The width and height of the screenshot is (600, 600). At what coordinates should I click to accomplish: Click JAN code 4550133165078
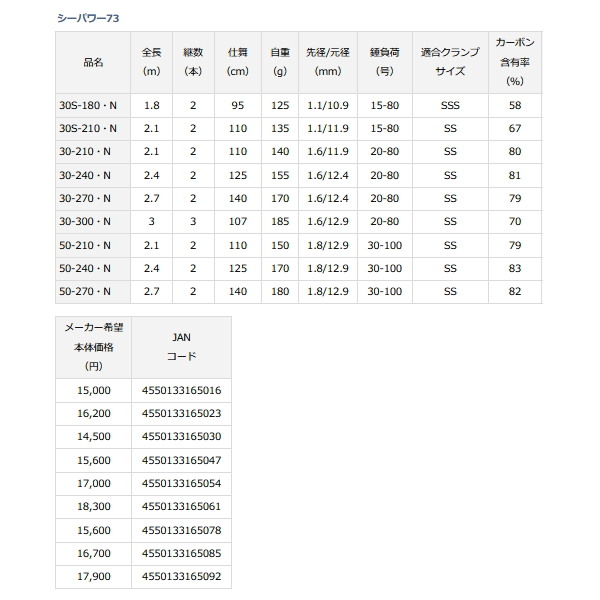(x=181, y=530)
